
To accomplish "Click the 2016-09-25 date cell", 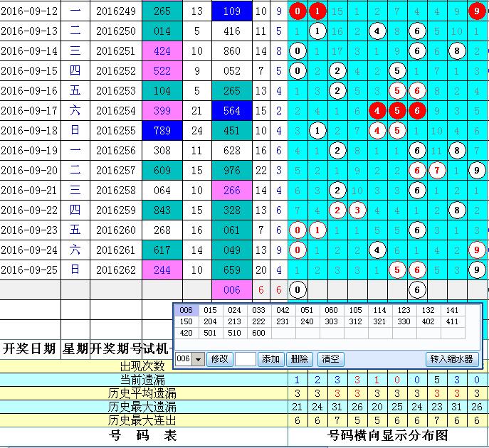I will click(29, 270).
